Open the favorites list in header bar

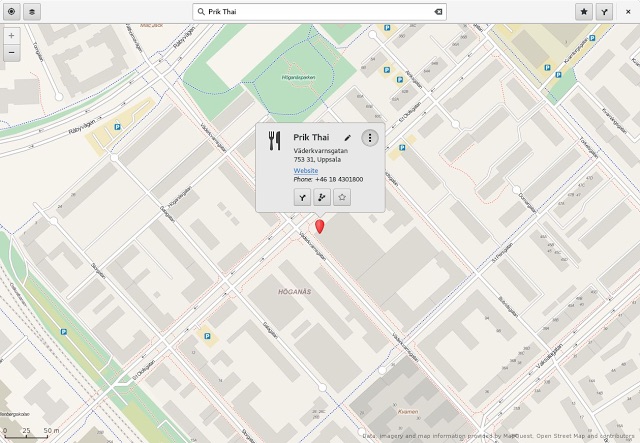pos(584,11)
